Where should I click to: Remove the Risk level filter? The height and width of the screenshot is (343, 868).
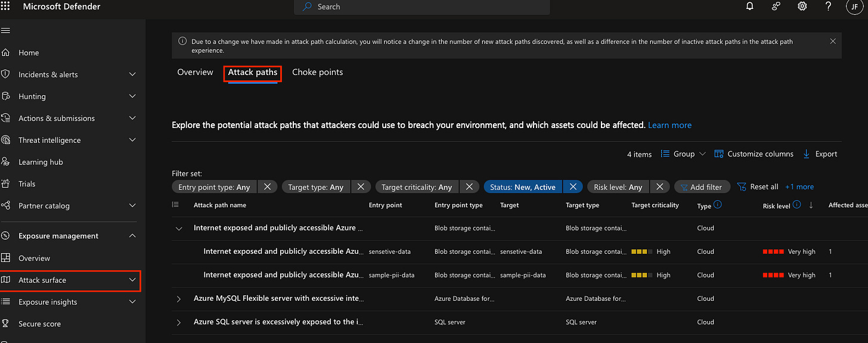point(659,187)
